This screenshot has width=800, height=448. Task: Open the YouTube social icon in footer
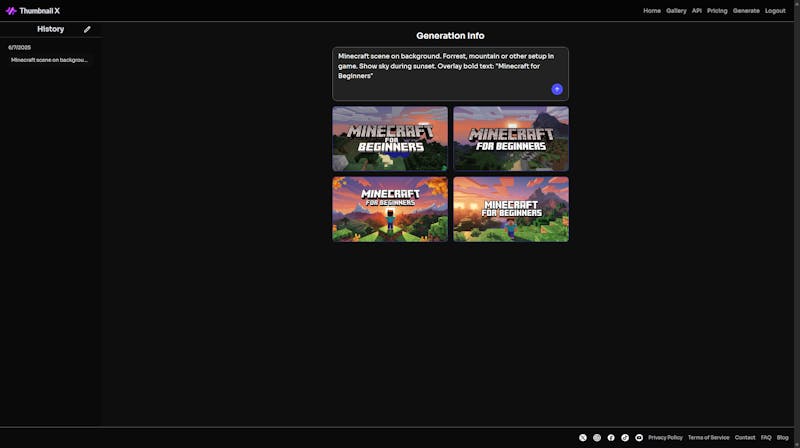pos(639,437)
